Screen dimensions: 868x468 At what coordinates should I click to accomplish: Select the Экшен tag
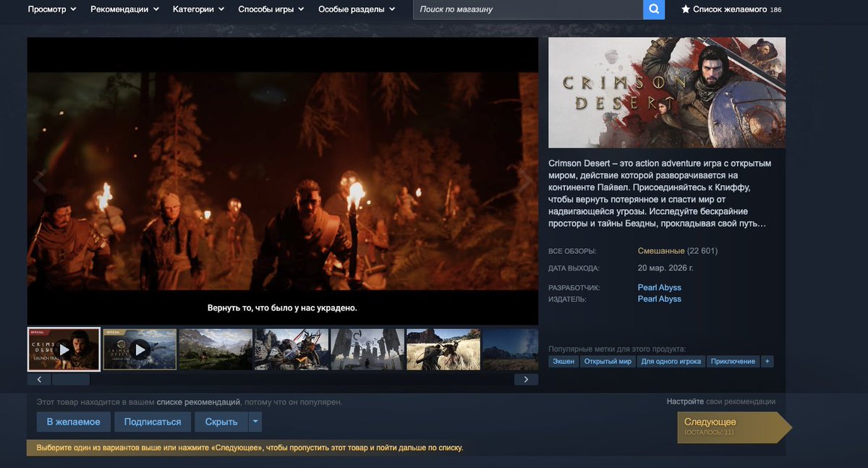(563, 361)
